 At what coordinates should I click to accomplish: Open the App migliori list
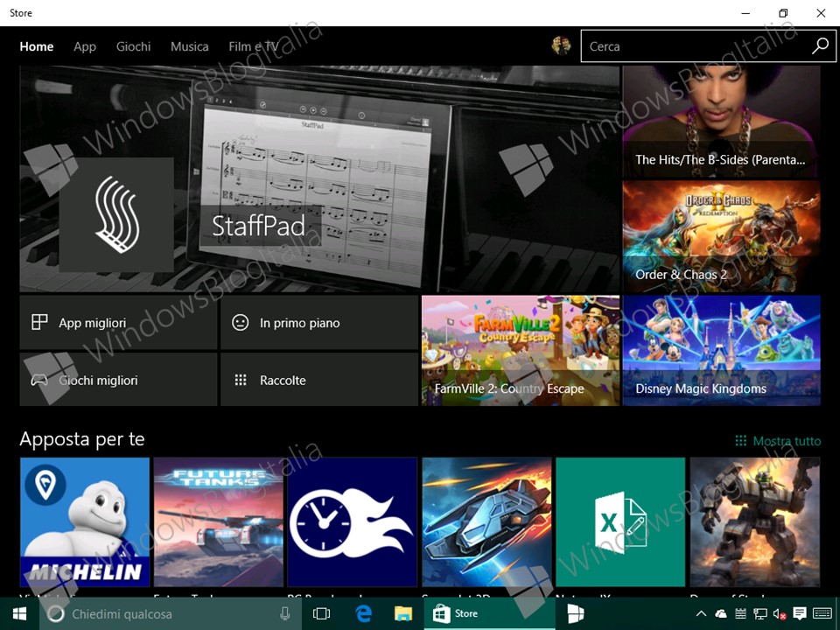118,323
